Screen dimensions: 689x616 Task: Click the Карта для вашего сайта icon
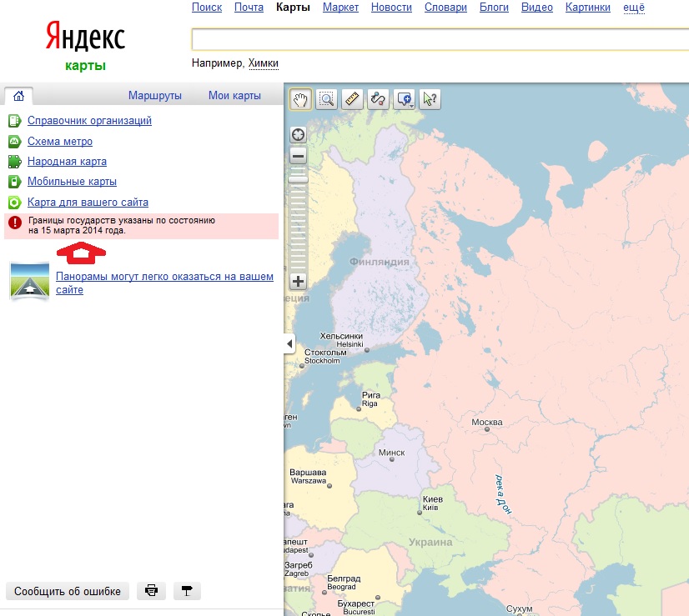click(x=14, y=202)
